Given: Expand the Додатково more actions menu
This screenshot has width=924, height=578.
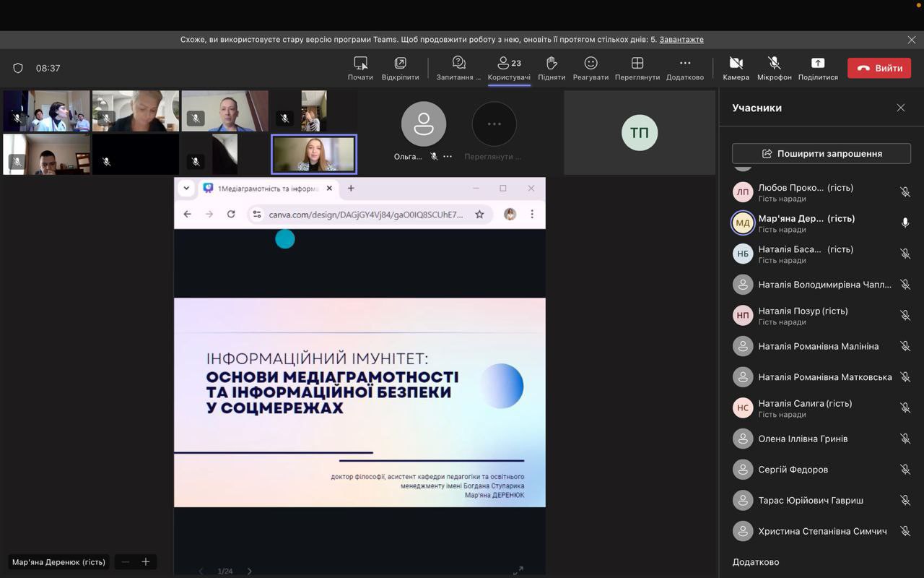Looking at the screenshot, I should coord(684,64).
